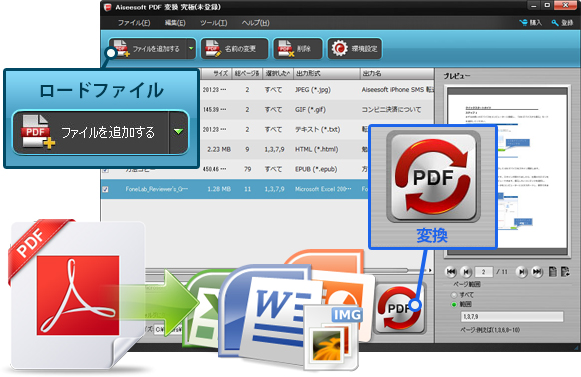
Task: Toggle the FoneLab_Reviewer's row checkbox
Action: [x=106, y=189]
